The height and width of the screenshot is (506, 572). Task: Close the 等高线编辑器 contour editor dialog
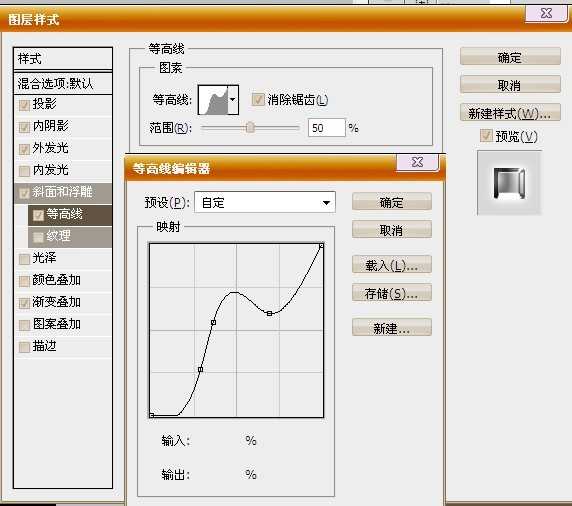(x=417, y=162)
